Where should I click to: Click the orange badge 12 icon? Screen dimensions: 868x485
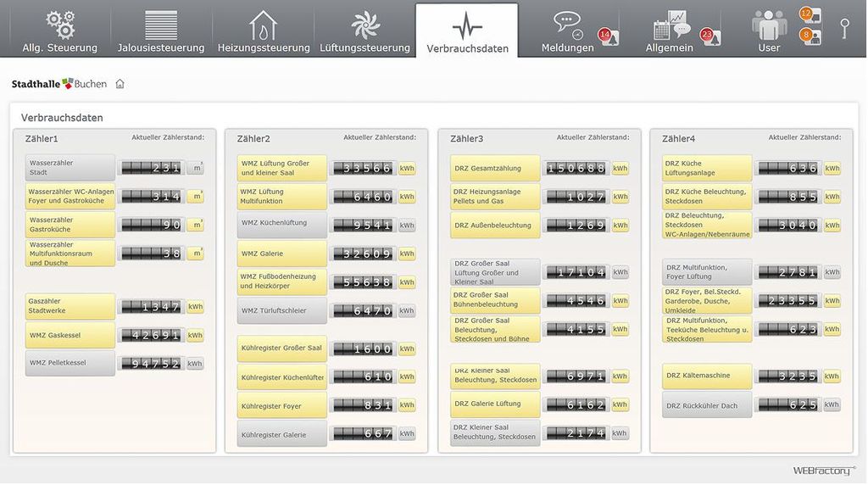click(810, 14)
